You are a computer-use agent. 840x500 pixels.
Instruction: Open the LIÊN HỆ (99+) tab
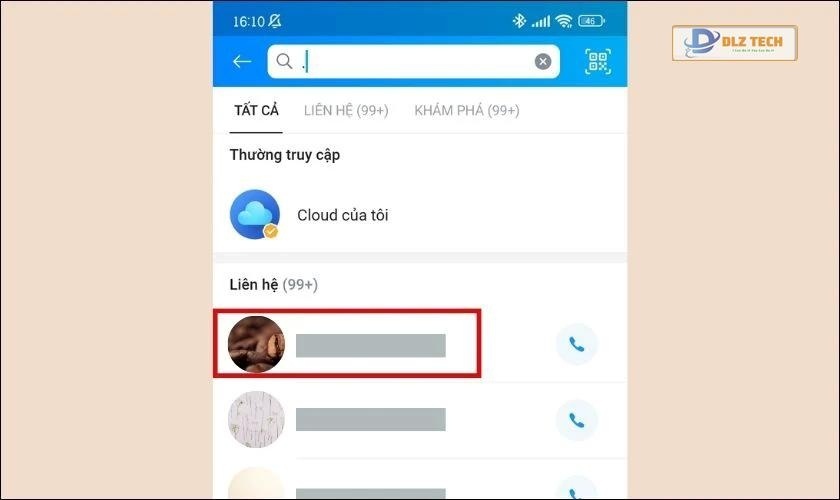(x=346, y=110)
